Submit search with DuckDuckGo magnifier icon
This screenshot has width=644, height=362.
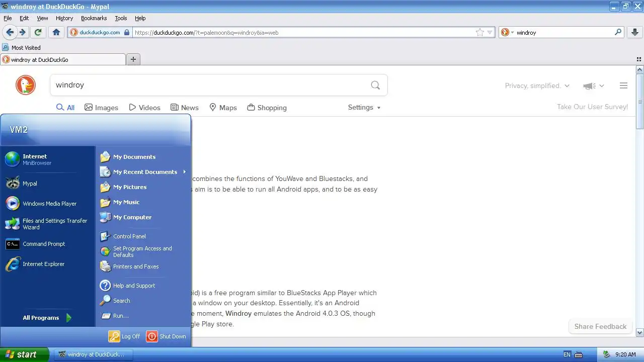pyautogui.click(x=375, y=85)
